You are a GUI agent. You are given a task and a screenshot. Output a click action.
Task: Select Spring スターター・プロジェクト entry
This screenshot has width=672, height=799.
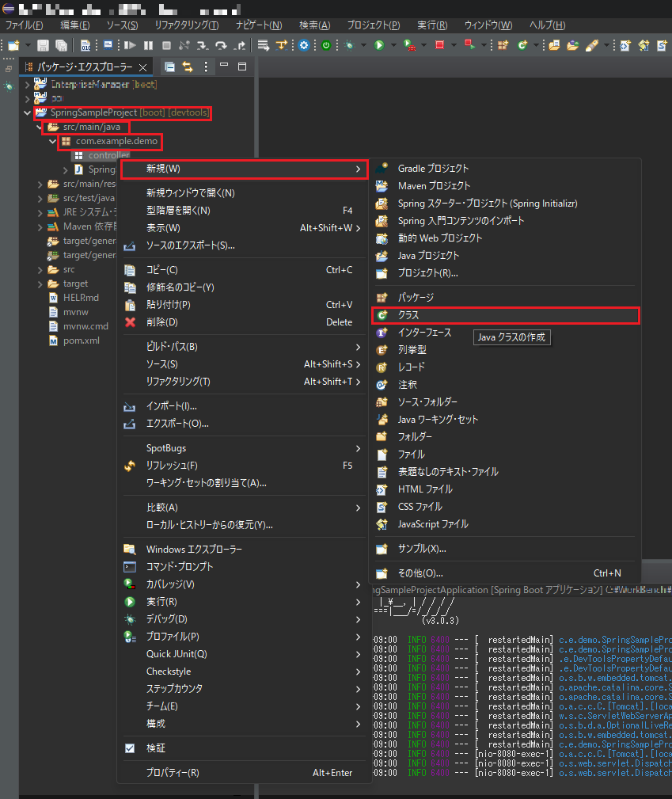click(506, 204)
